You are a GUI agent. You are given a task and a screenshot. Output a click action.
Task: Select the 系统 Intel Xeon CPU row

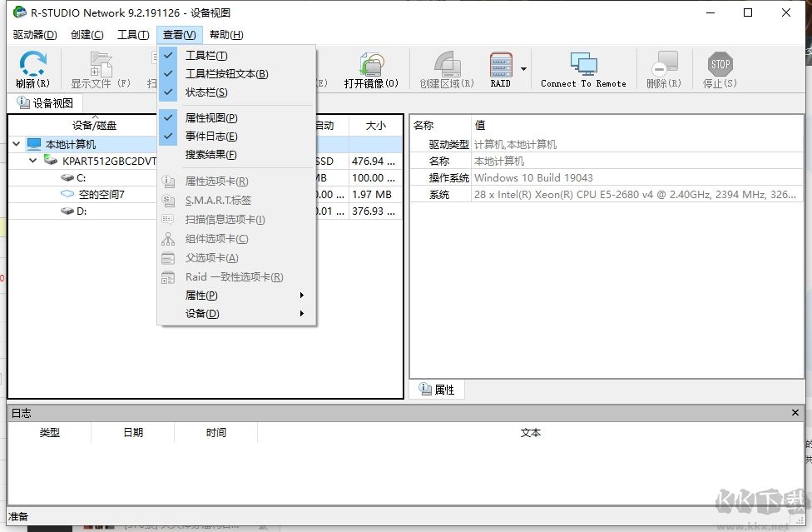pyautogui.click(x=607, y=194)
